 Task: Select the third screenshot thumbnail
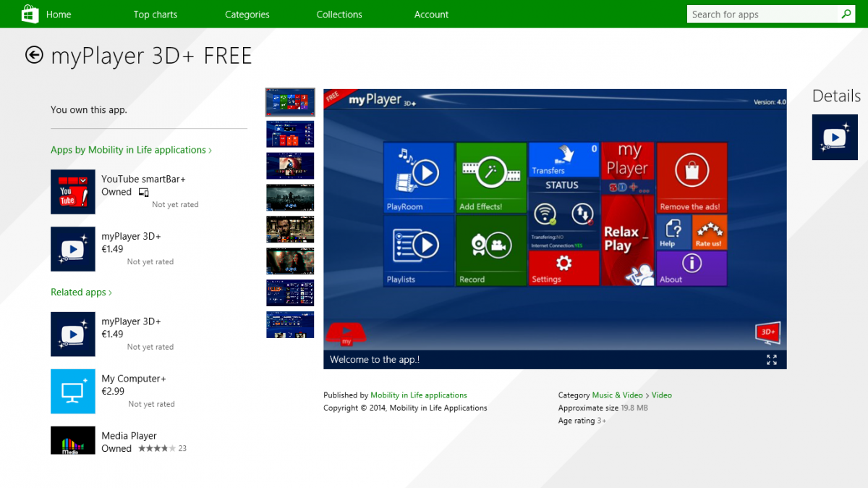click(290, 166)
